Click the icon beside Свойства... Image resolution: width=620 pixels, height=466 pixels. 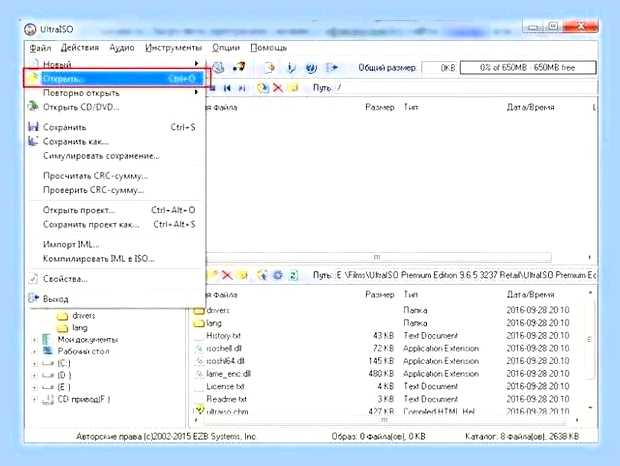34,279
